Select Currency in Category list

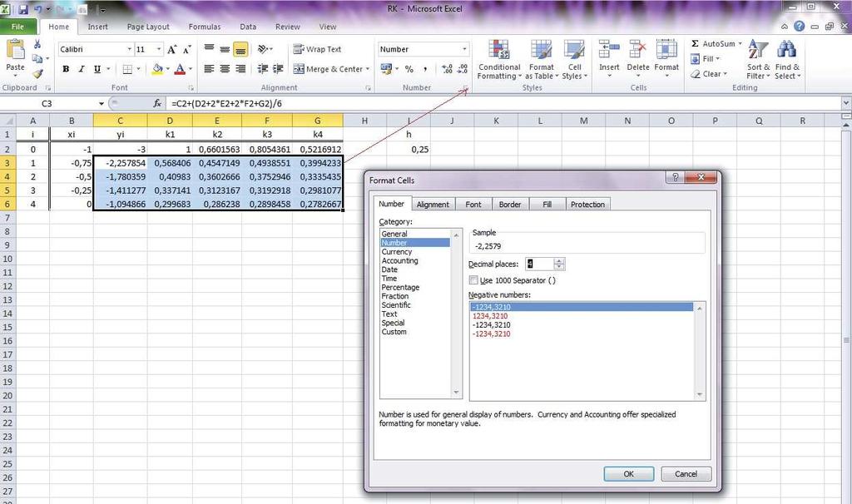[x=397, y=251]
